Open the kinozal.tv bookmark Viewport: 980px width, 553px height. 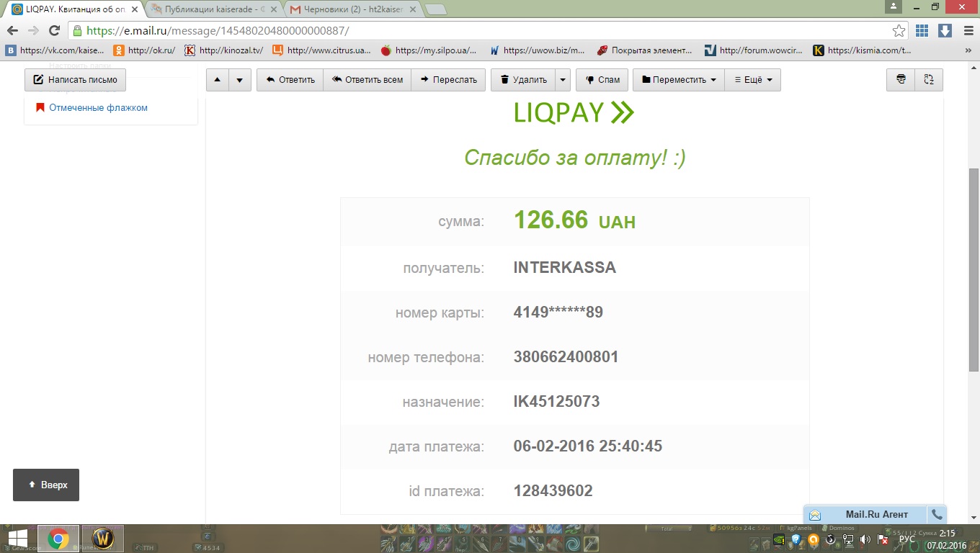tap(224, 50)
